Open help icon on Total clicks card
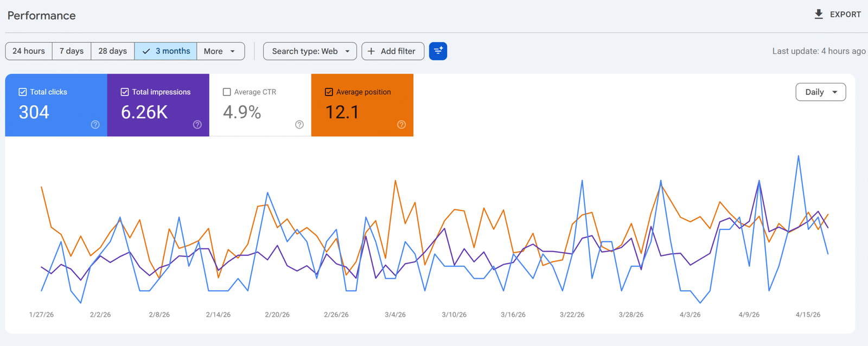Viewport: 868px width, 346px height. pos(95,125)
